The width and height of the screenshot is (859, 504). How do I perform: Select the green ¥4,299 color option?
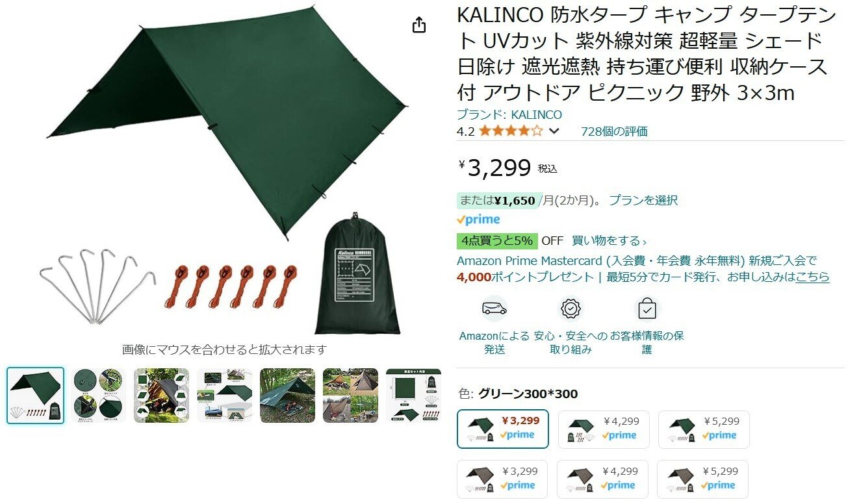coord(604,429)
